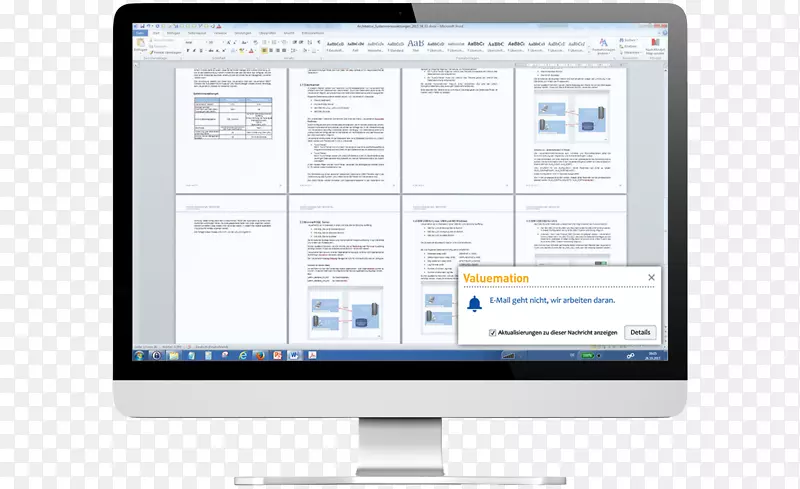Click the blue bell notification icon

pyautogui.click(x=474, y=303)
